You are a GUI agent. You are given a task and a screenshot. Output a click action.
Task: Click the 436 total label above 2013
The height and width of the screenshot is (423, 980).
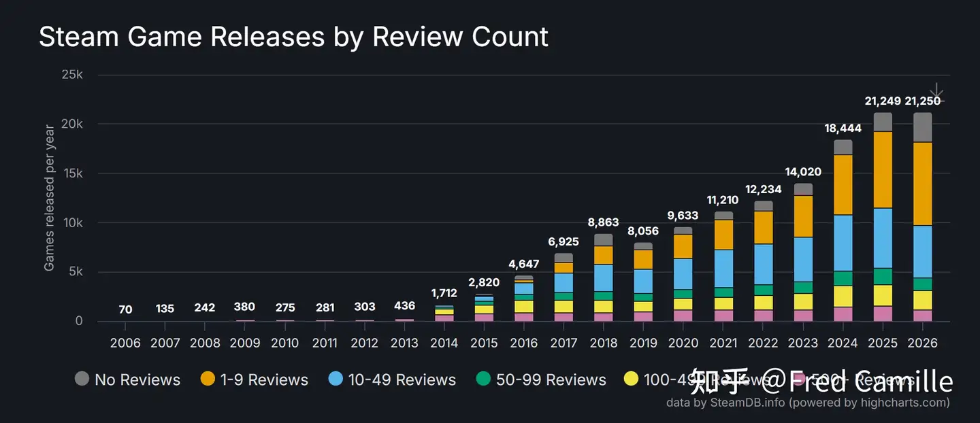[x=404, y=306]
